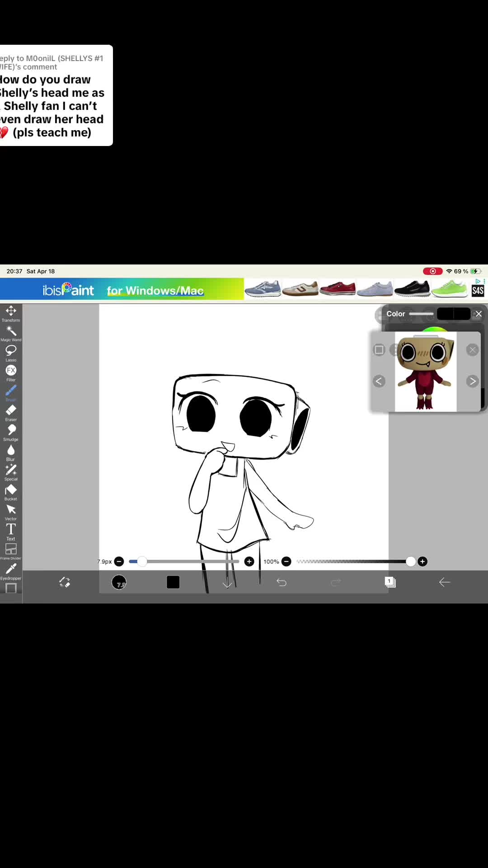Decrease brush size with minus button
Screen dimensions: 488x868
pos(119,561)
